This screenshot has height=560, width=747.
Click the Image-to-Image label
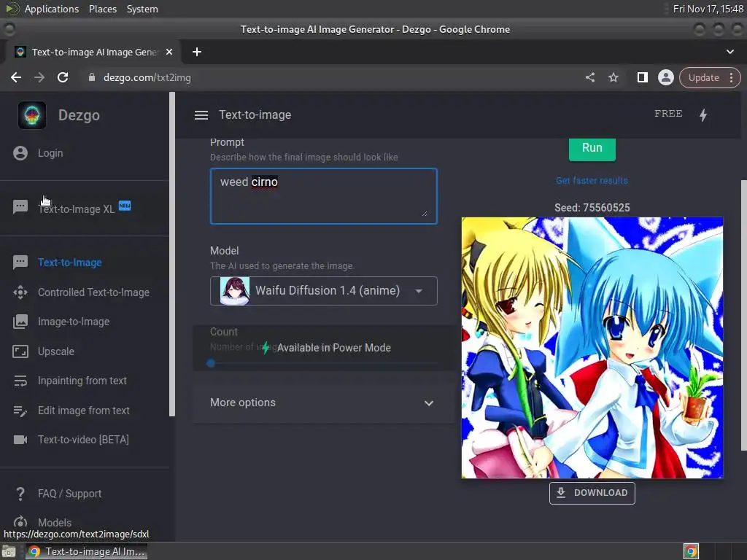tap(74, 322)
